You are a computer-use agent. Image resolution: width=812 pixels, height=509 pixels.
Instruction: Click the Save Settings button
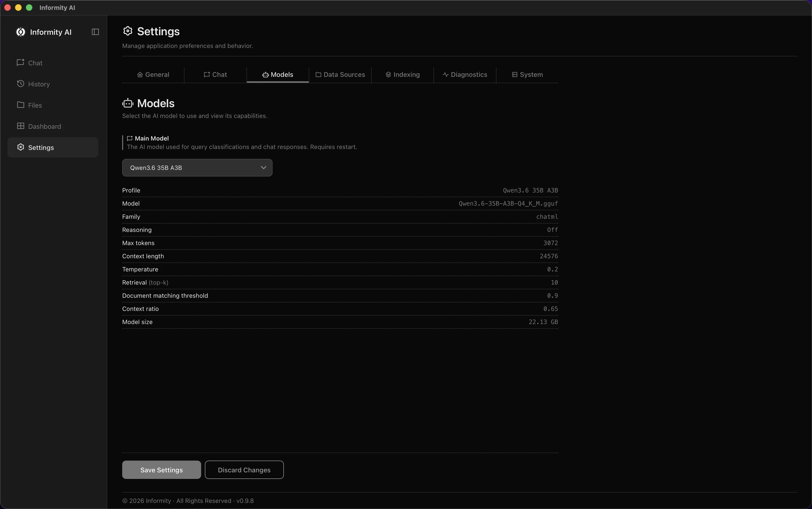[161, 470]
